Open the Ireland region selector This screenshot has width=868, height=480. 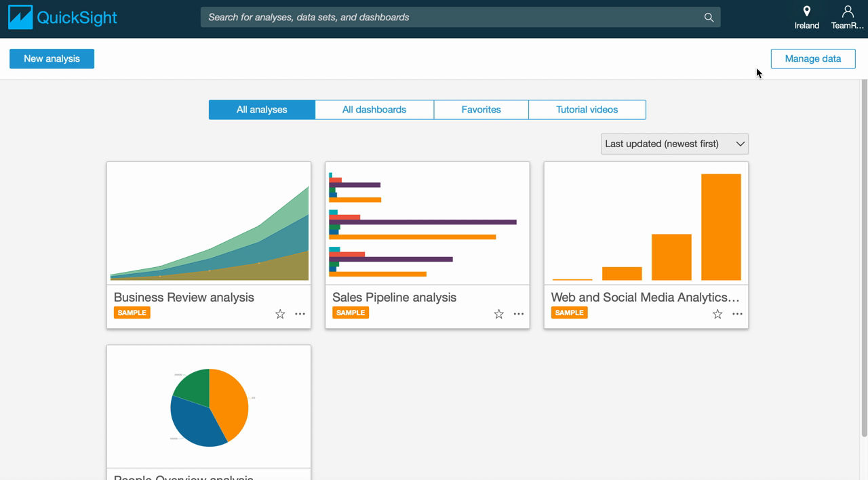806,18
